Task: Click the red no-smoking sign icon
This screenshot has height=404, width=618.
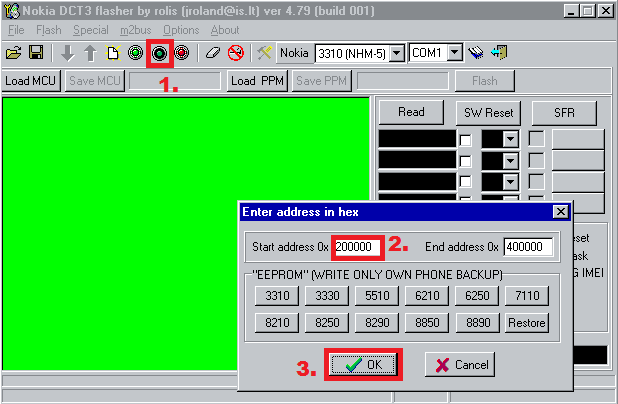Action: (x=236, y=53)
